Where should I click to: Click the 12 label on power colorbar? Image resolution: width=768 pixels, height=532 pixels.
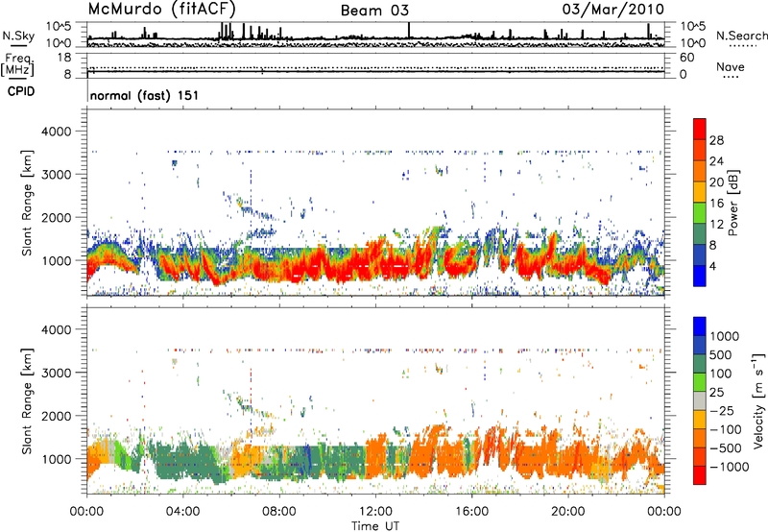point(716,225)
